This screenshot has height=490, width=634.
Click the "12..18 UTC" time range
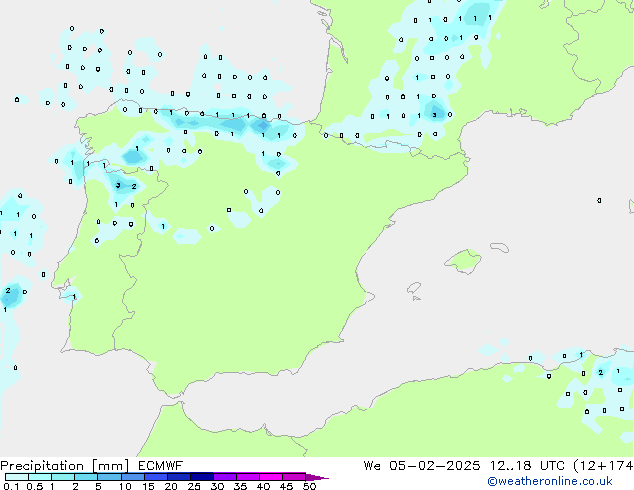pos(527,466)
